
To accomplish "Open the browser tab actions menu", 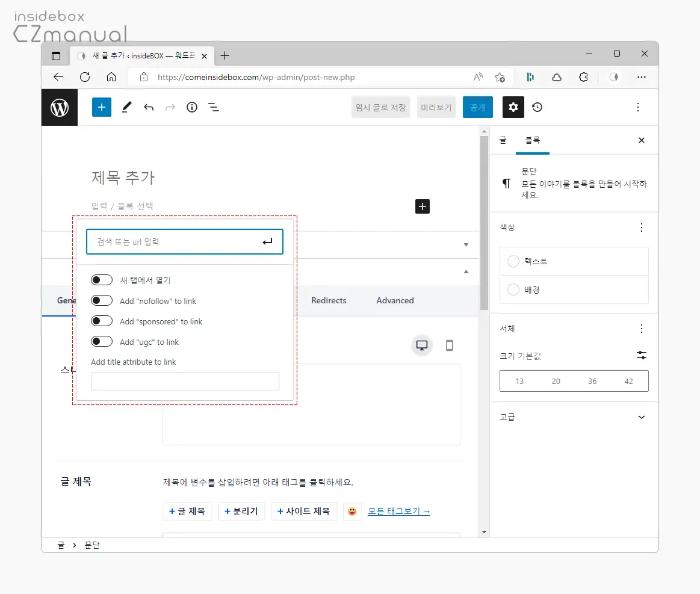I will [x=56, y=56].
